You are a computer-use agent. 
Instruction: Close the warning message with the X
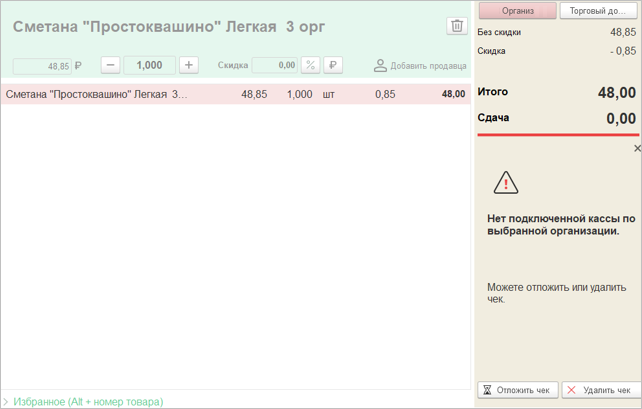pos(637,148)
